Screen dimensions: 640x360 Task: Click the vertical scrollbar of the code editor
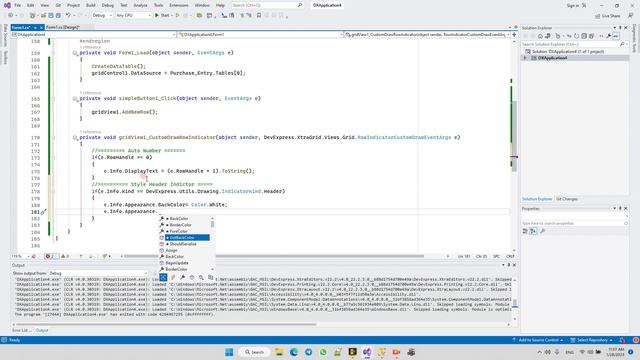[514, 145]
